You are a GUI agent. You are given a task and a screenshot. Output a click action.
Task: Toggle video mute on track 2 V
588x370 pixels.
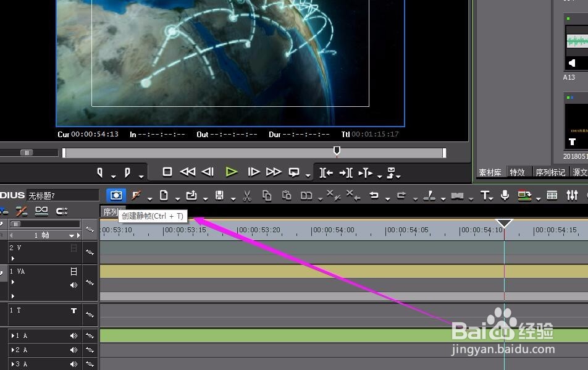74,248
